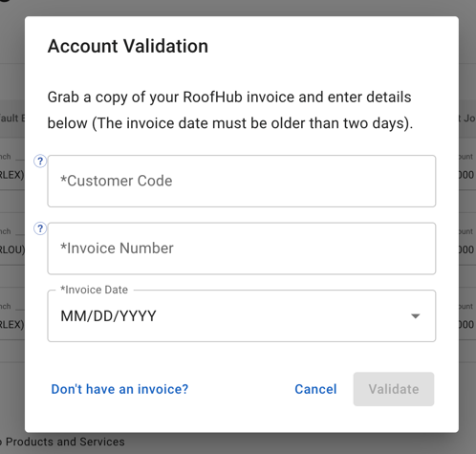This screenshot has width=476, height=454.
Task: Click the Account Validation dialog title
Action: [128, 46]
